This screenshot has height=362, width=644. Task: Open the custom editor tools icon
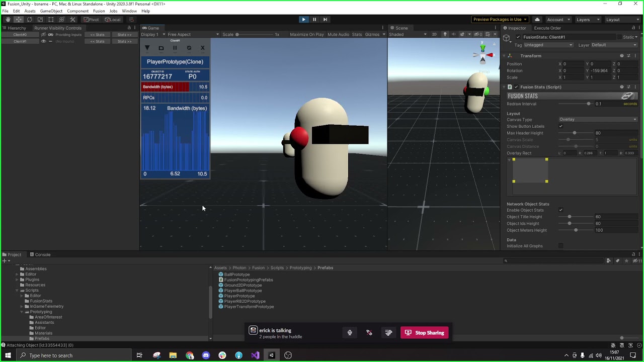(x=72, y=20)
